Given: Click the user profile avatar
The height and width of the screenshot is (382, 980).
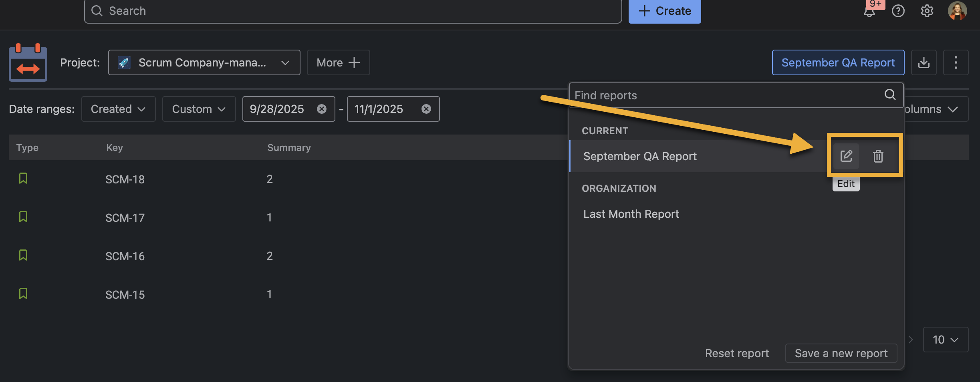Looking at the screenshot, I should click(957, 11).
